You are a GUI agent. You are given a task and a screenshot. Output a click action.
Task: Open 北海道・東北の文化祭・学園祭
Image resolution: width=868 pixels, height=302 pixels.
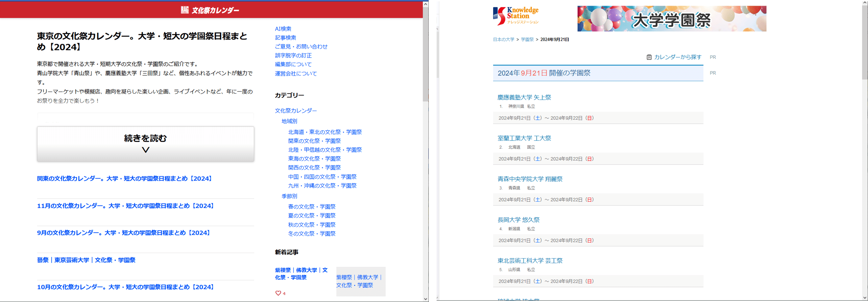325,132
